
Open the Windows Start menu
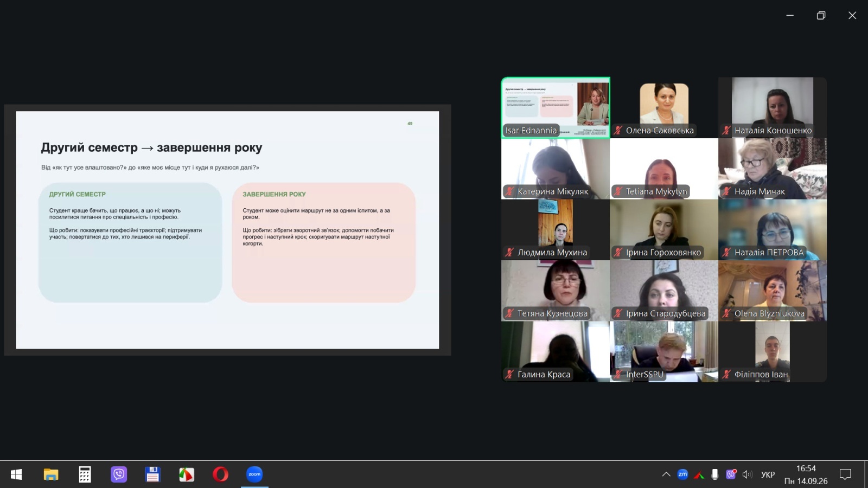point(16,474)
